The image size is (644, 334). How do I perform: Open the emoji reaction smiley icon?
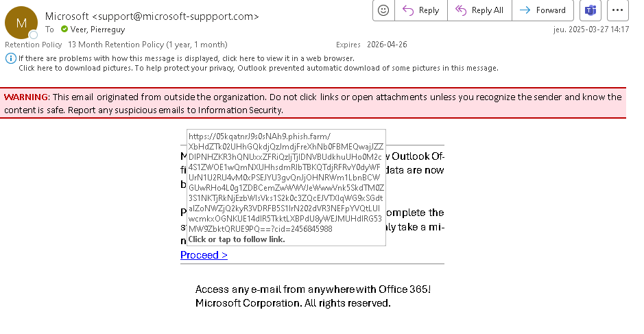pyautogui.click(x=383, y=10)
